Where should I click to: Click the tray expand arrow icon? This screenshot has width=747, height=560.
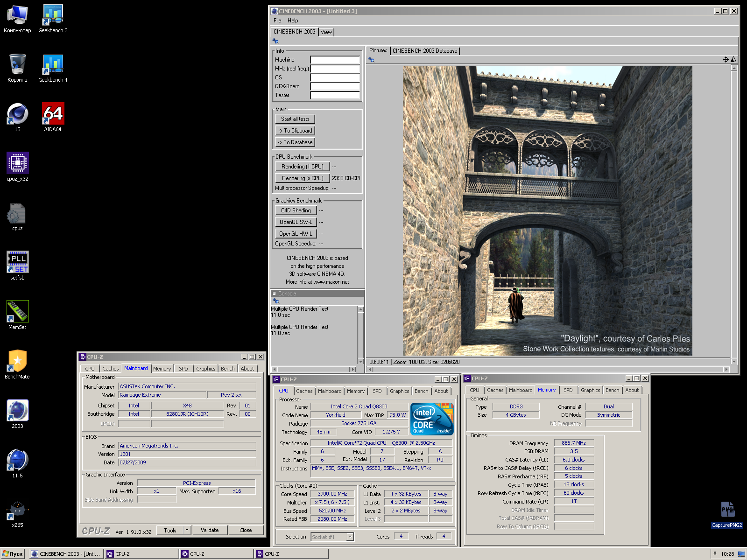(x=714, y=553)
